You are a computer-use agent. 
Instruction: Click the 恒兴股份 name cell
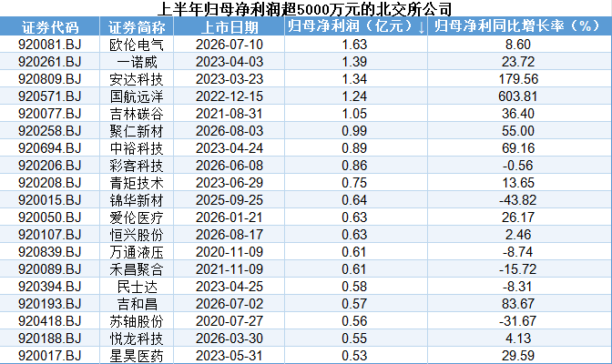click(137, 235)
